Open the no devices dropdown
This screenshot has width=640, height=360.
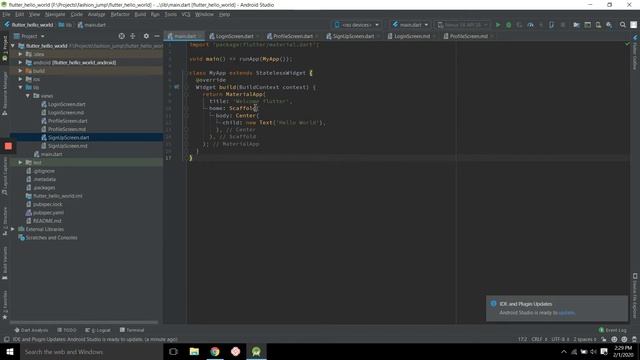pyautogui.click(x=357, y=25)
